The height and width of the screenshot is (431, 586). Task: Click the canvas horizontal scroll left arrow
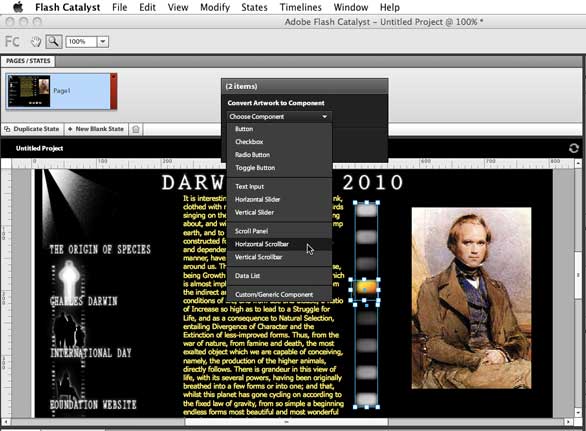point(5,422)
